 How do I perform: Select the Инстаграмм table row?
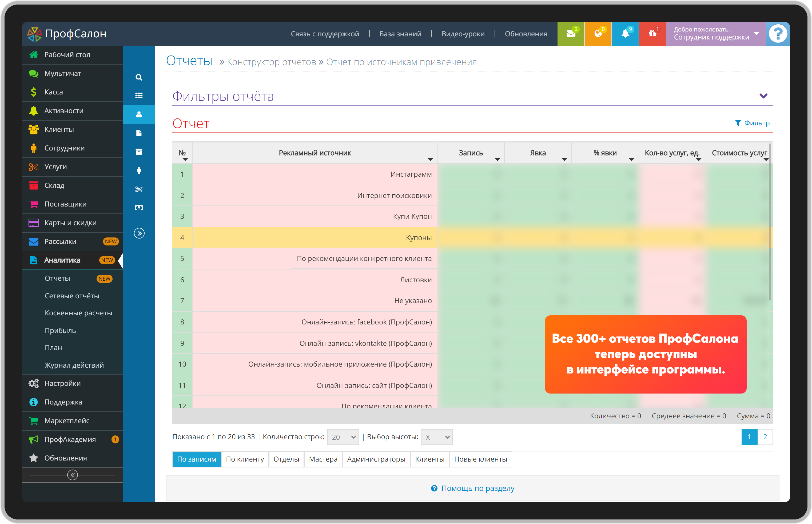pyautogui.click(x=472, y=174)
